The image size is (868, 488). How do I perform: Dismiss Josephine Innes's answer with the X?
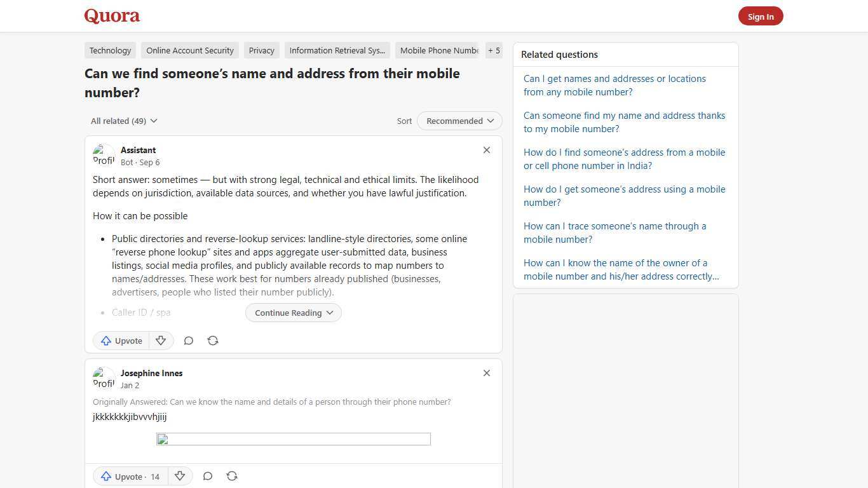pos(486,373)
